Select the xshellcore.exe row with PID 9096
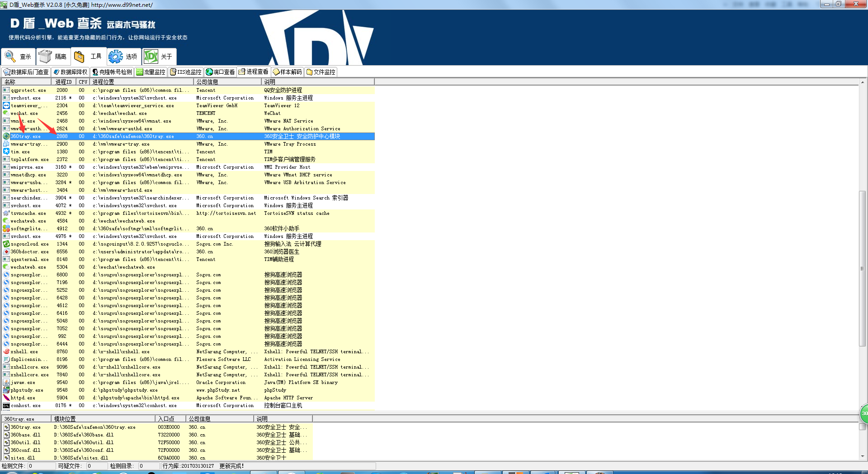The image size is (868, 474). click(188, 367)
